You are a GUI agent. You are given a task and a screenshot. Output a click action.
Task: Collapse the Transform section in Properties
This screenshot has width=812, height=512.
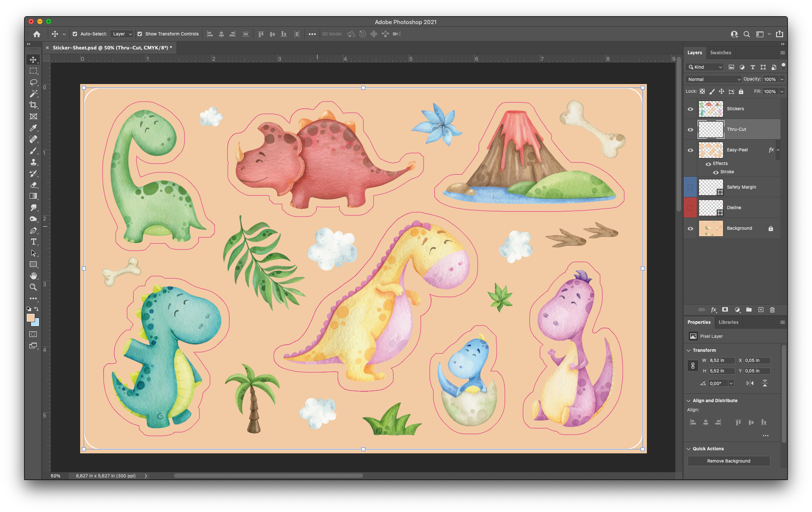click(x=688, y=350)
